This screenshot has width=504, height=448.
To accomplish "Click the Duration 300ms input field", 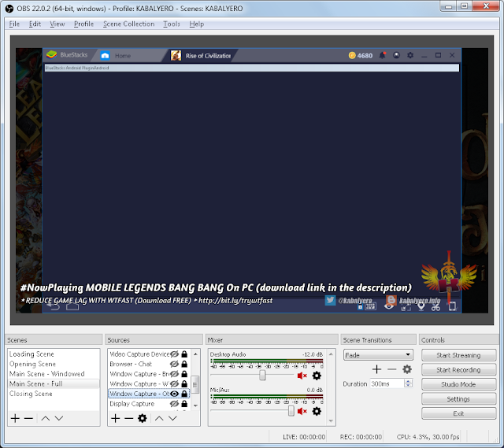I will [x=387, y=383].
